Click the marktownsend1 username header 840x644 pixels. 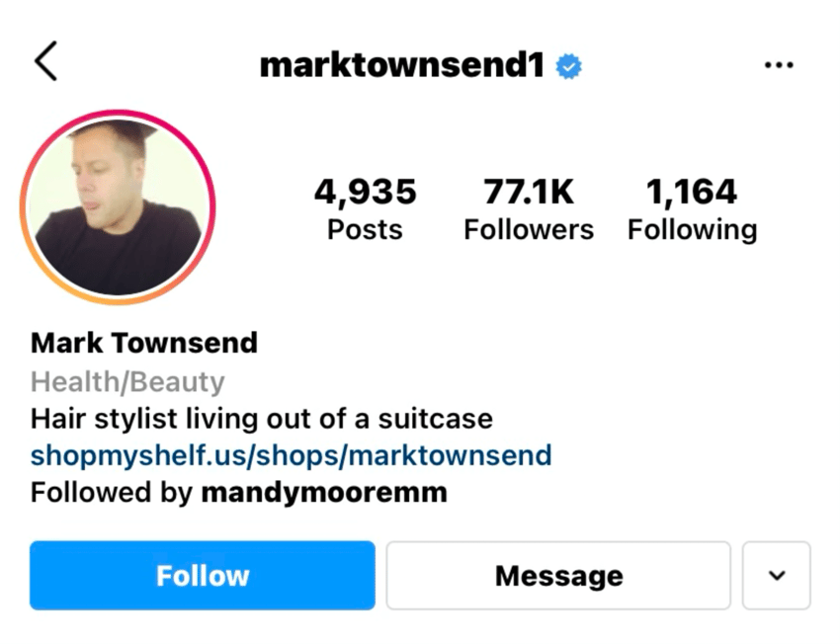pyautogui.click(x=402, y=65)
